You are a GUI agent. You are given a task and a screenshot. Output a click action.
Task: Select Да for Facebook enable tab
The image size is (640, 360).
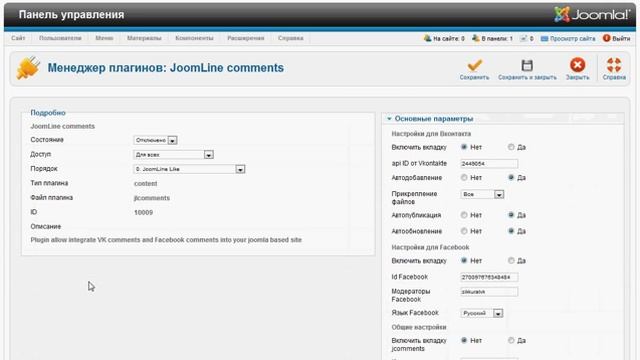point(511,260)
